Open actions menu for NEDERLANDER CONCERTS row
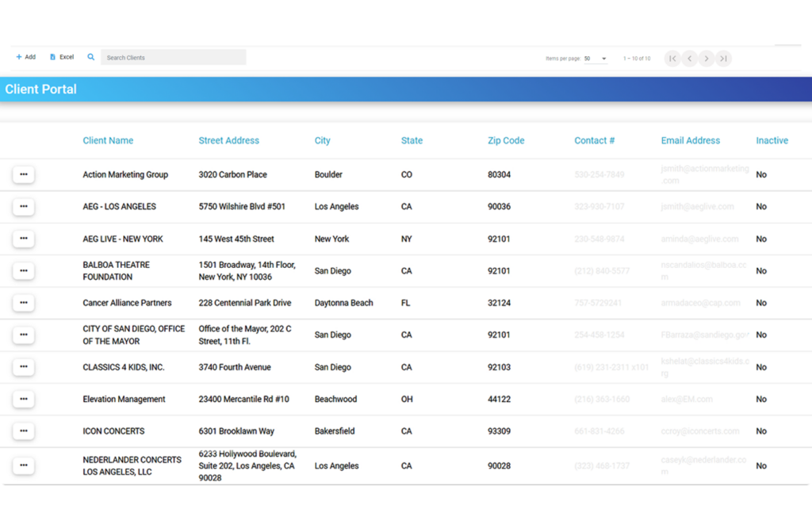Viewport: 812px width, 509px height. pyautogui.click(x=23, y=465)
